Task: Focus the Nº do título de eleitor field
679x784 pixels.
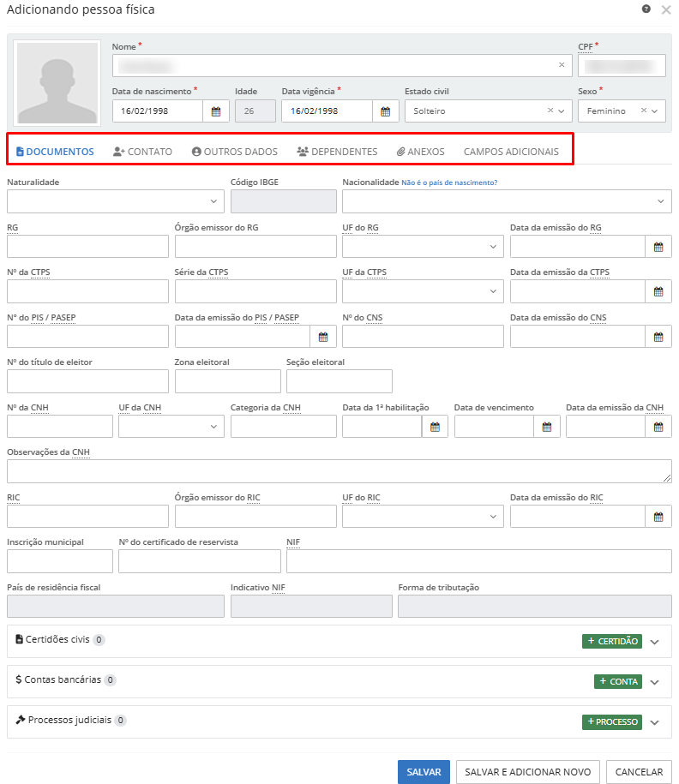Action: pyautogui.click(x=87, y=381)
